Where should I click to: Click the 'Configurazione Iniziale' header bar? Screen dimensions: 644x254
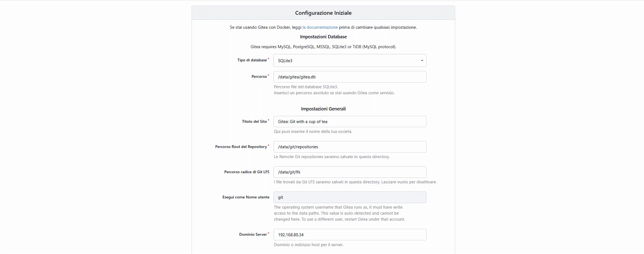tap(323, 13)
